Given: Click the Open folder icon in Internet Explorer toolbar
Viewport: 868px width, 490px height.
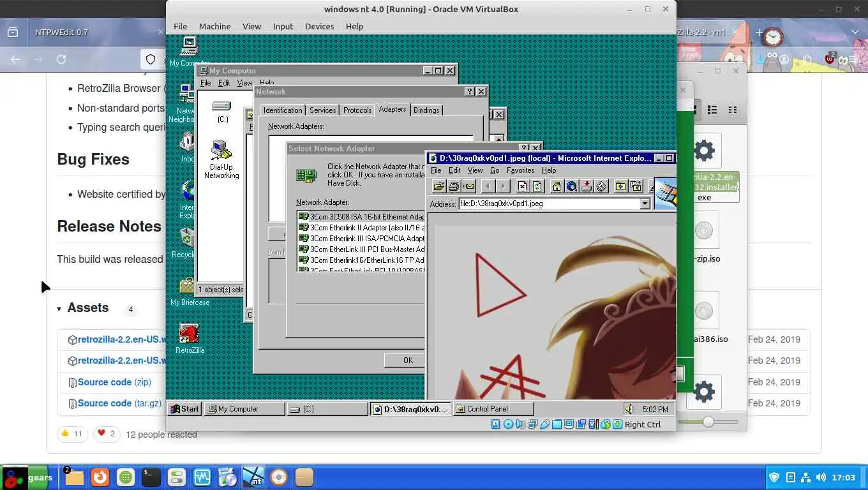Looking at the screenshot, I should click(x=438, y=186).
